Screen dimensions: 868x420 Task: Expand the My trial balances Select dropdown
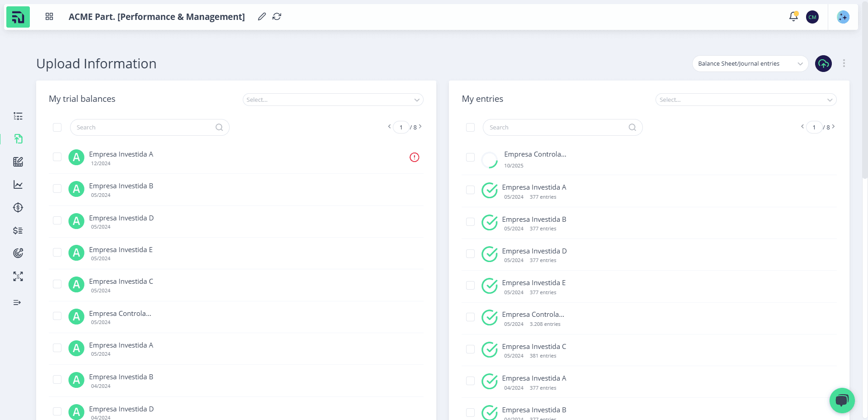[x=333, y=100]
